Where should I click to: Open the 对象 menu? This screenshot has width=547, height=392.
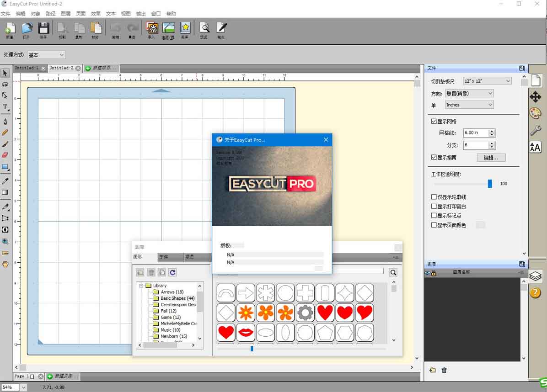point(36,14)
